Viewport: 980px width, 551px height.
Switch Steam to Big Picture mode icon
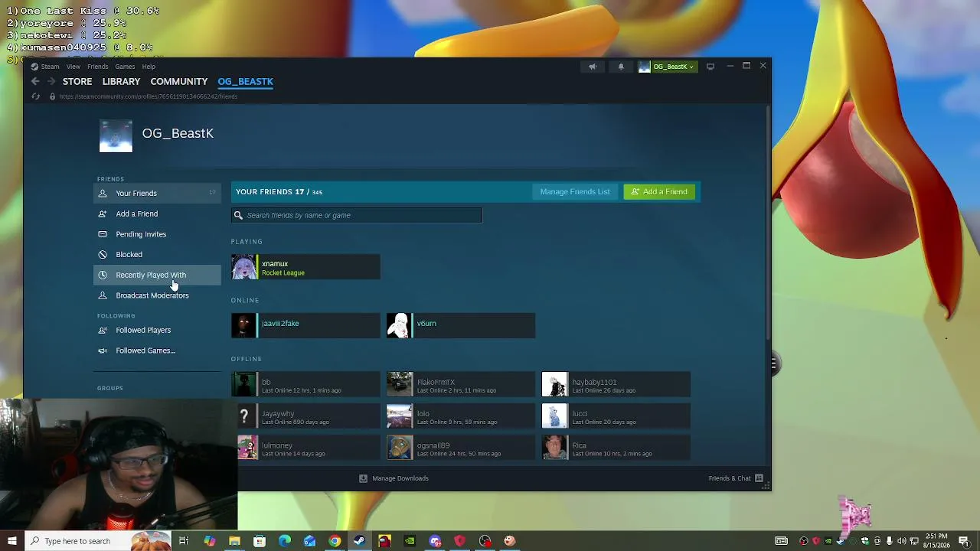click(x=710, y=67)
